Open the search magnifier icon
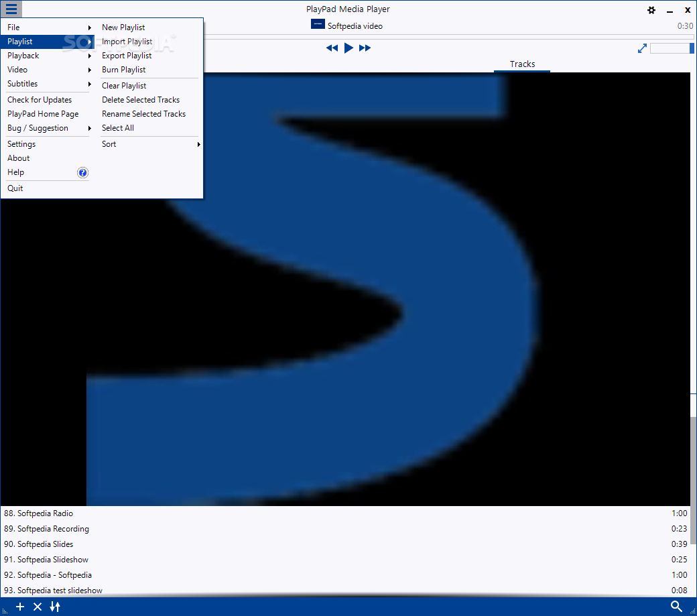Screen dimensions: 697x616 [x=676, y=606]
